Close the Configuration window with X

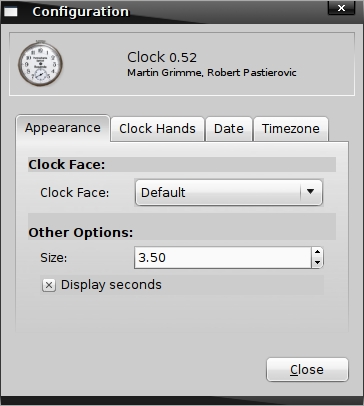pyautogui.click(x=341, y=8)
